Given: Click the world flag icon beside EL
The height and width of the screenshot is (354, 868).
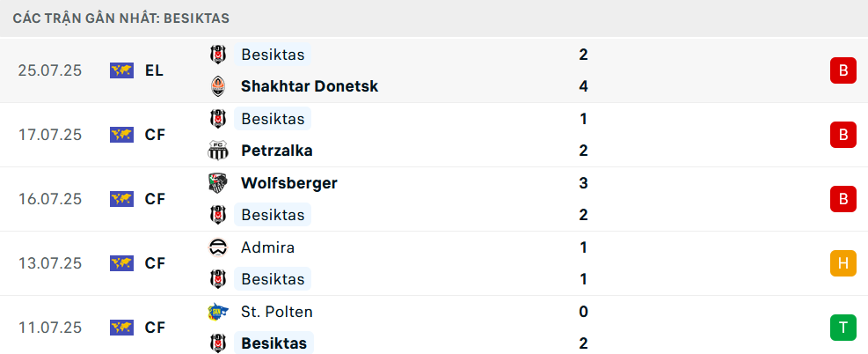Looking at the screenshot, I should click(x=121, y=70).
